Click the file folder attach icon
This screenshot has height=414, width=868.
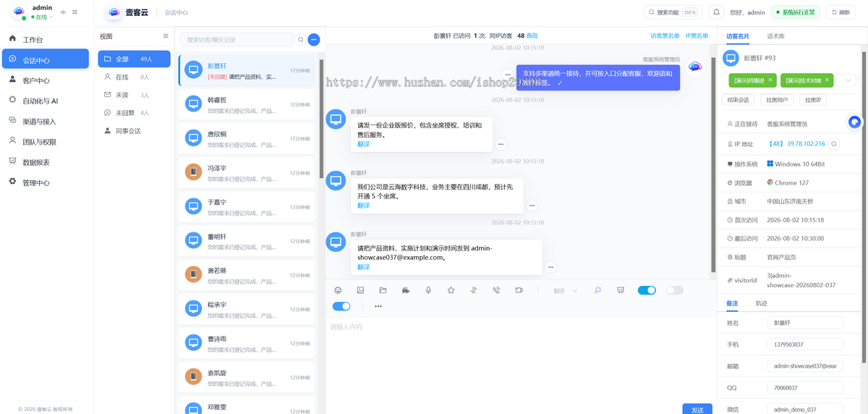point(383,290)
